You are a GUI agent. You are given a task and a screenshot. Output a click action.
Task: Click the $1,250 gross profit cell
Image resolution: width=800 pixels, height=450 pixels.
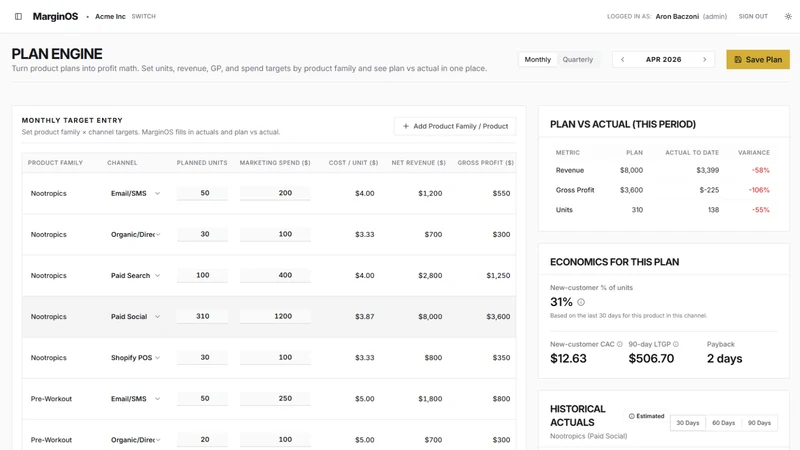498,276
